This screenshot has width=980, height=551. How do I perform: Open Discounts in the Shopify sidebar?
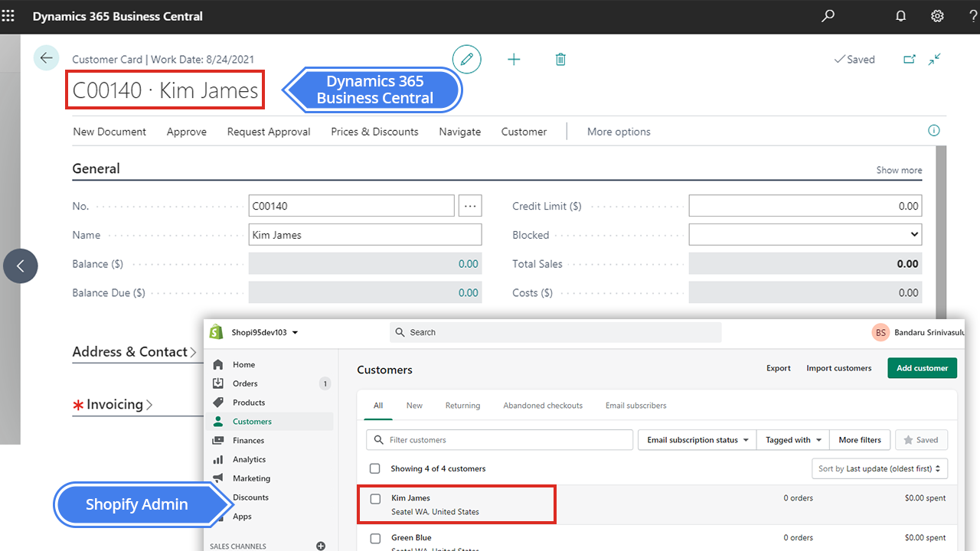point(250,497)
